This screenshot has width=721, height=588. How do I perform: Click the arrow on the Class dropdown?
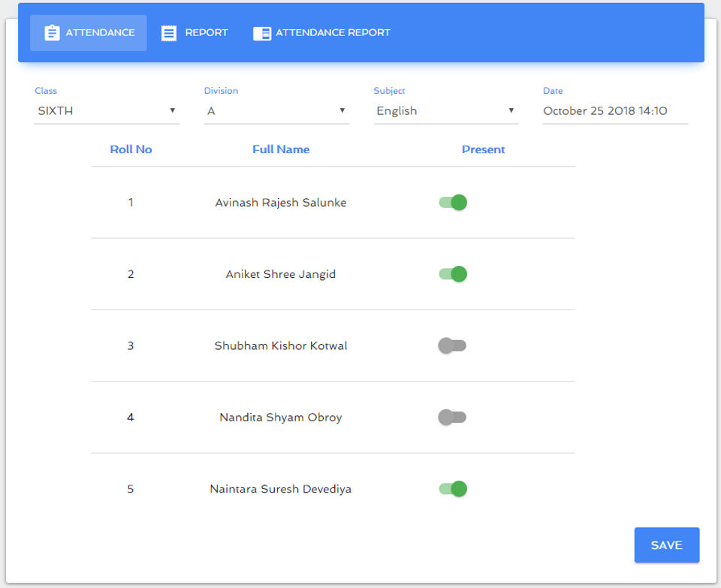tap(173, 110)
